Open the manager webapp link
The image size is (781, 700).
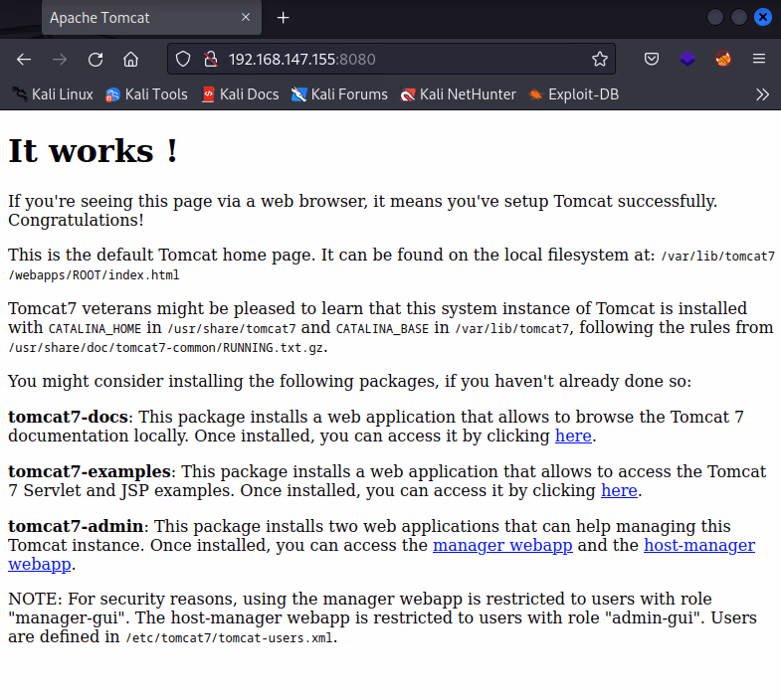502,546
